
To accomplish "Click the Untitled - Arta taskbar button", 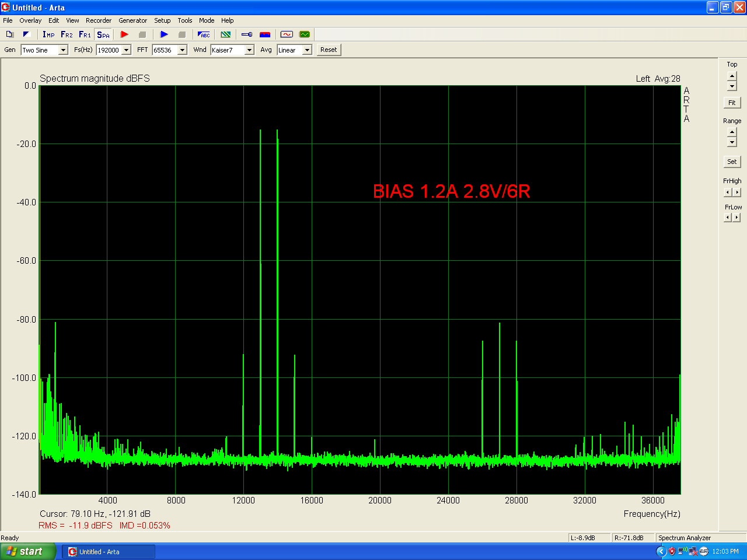I will (109, 552).
